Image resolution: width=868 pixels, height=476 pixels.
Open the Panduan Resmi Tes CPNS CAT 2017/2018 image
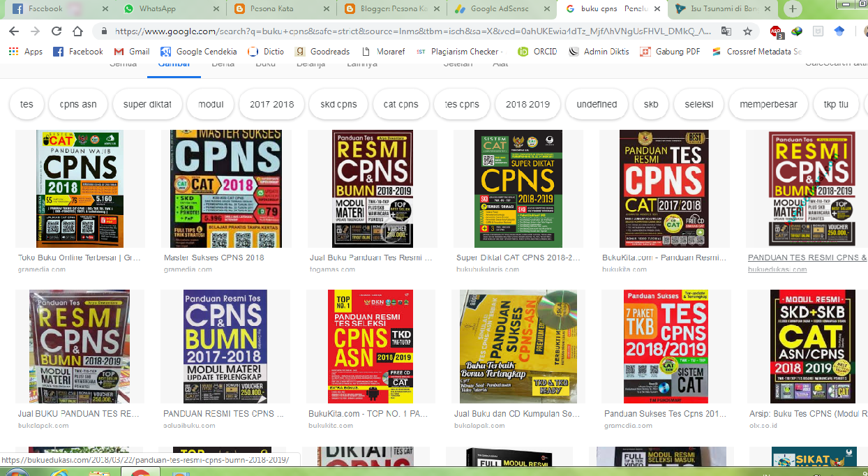pos(664,188)
